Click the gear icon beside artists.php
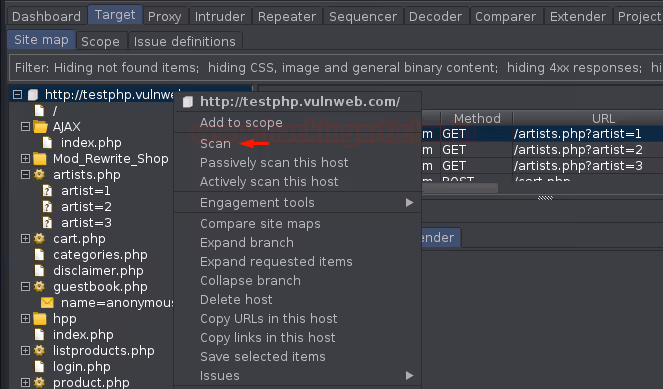This screenshot has height=389, width=663. (39, 175)
